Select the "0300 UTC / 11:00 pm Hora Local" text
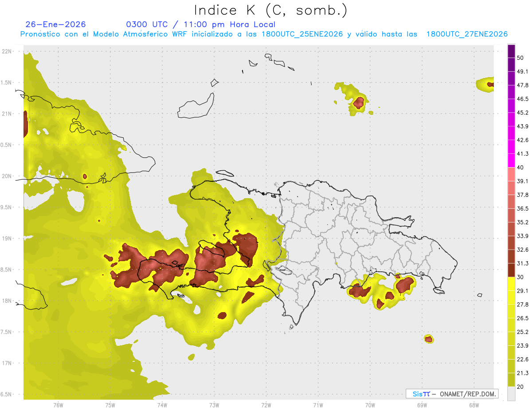The width and height of the screenshot is (532, 411). pyautogui.click(x=201, y=24)
